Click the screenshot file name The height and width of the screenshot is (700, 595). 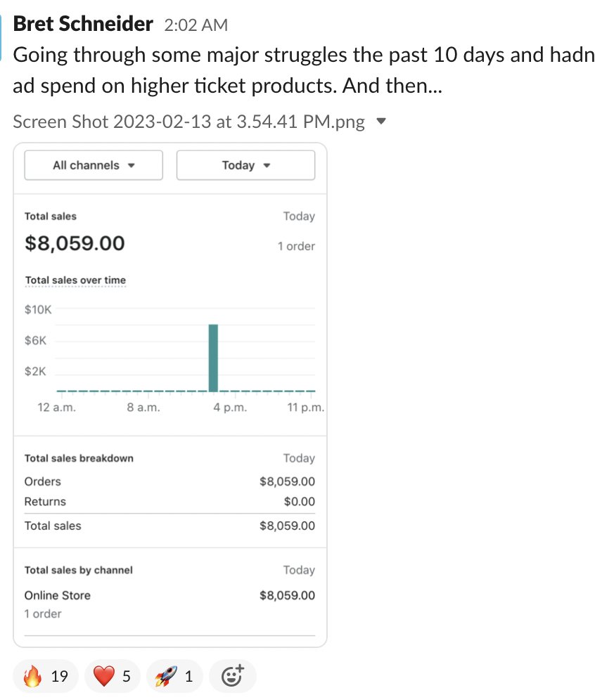(x=188, y=122)
